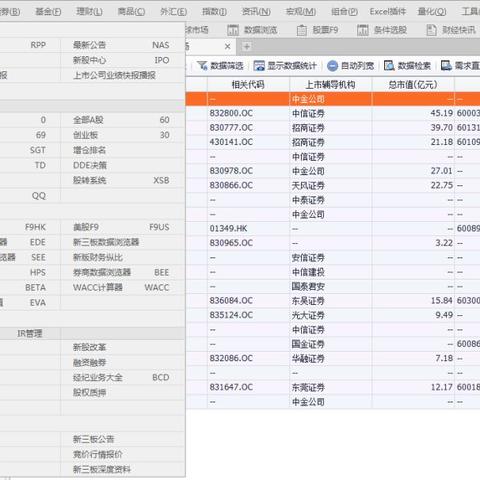The image size is (480, 480).
Task: Open the Excel插件 menu
Action: (x=388, y=12)
